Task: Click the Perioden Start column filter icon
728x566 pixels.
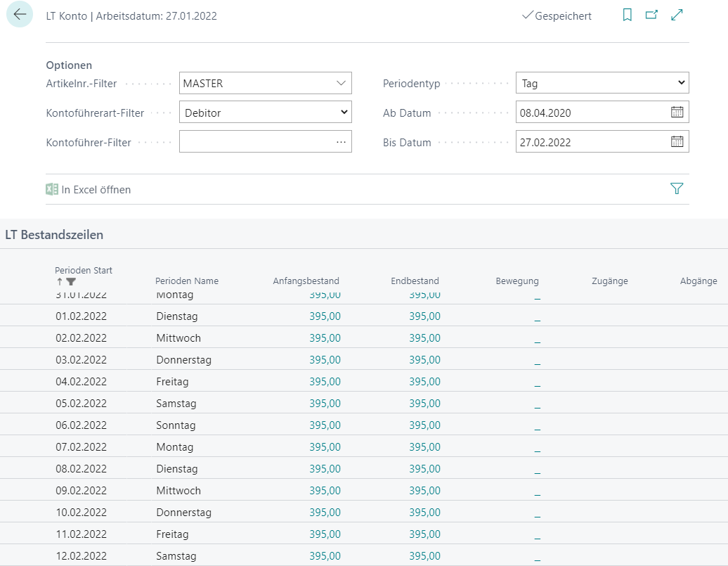Action: 71,281
